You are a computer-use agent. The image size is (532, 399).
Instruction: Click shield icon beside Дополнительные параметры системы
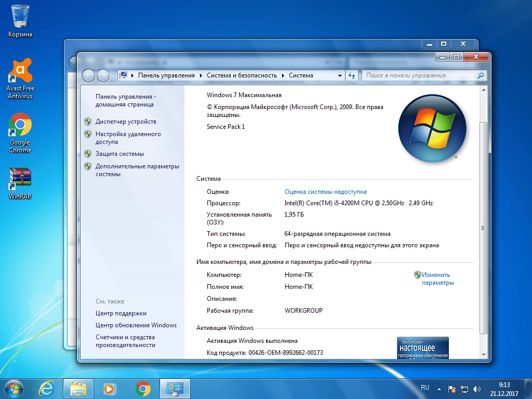click(x=88, y=166)
